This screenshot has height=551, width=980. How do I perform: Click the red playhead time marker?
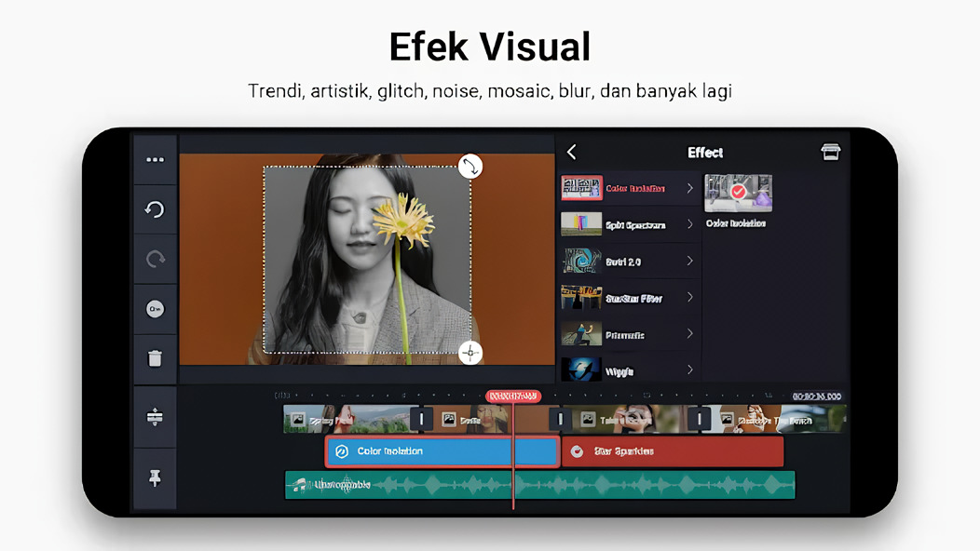point(512,396)
